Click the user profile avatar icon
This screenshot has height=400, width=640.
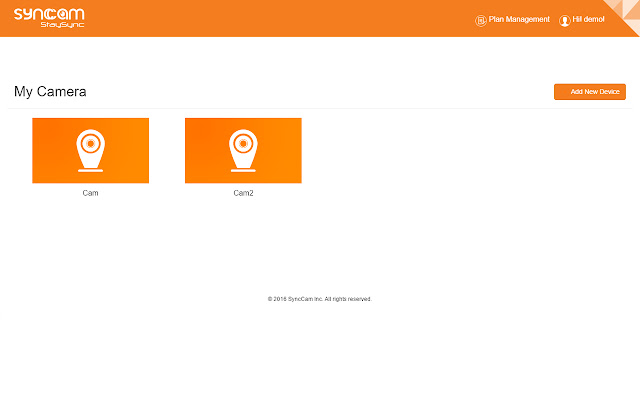click(x=564, y=20)
